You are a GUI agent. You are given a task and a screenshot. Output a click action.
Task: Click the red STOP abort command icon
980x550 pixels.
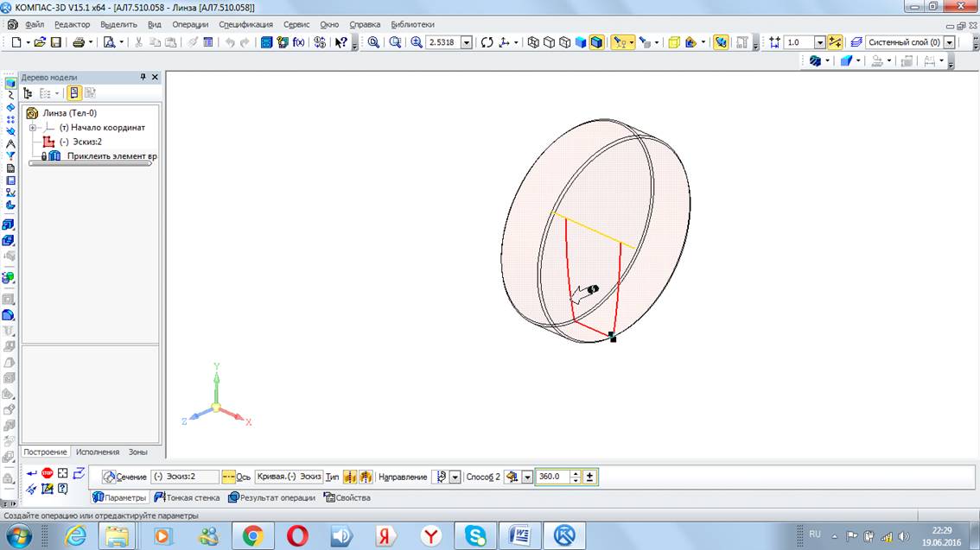pyautogui.click(x=48, y=473)
